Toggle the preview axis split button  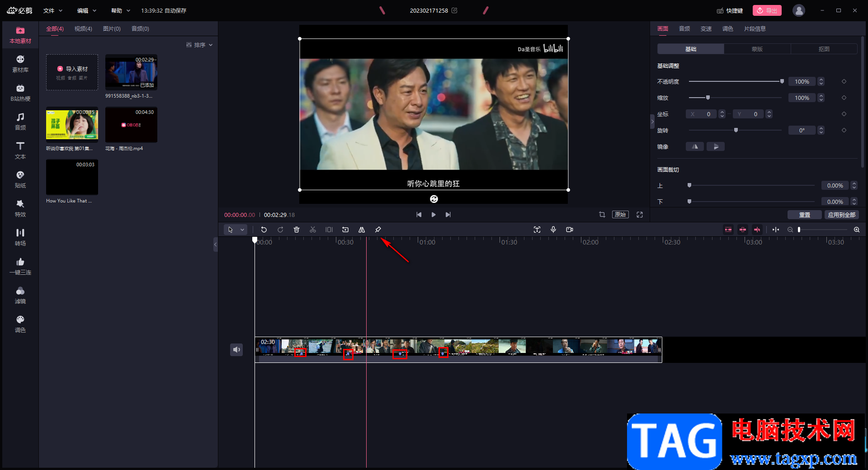[x=776, y=230]
